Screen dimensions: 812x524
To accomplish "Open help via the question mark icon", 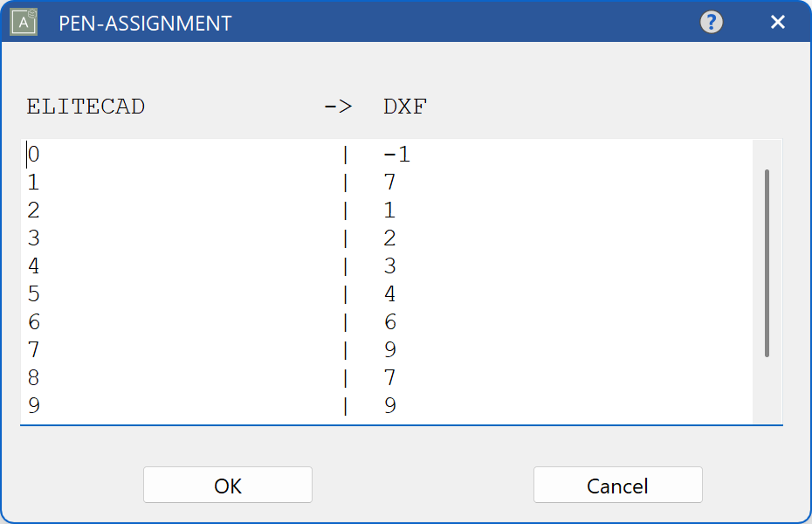I will [x=712, y=22].
